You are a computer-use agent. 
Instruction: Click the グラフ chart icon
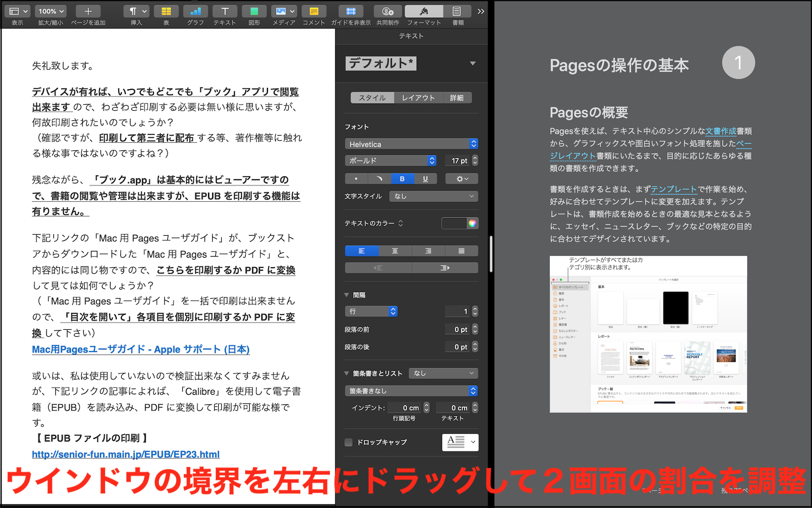[x=195, y=11]
